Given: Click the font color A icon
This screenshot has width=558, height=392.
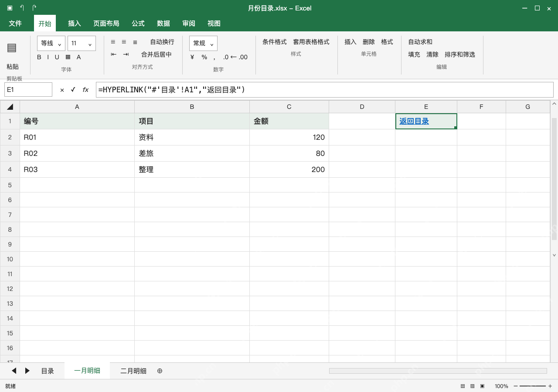Looking at the screenshot, I should coord(79,57).
